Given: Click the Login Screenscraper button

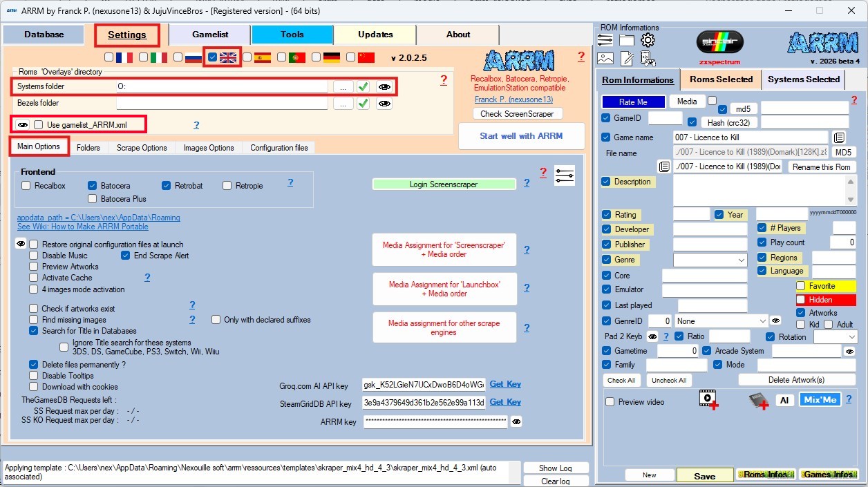Looking at the screenshot, I should (444, 184).
